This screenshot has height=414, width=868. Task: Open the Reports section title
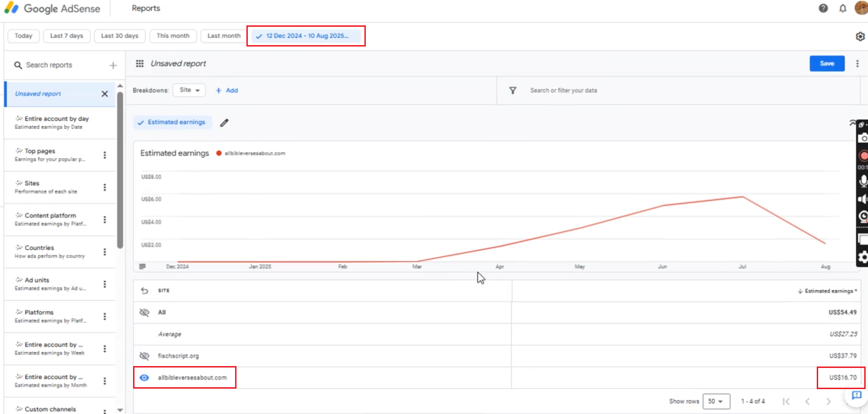(146, 8)
